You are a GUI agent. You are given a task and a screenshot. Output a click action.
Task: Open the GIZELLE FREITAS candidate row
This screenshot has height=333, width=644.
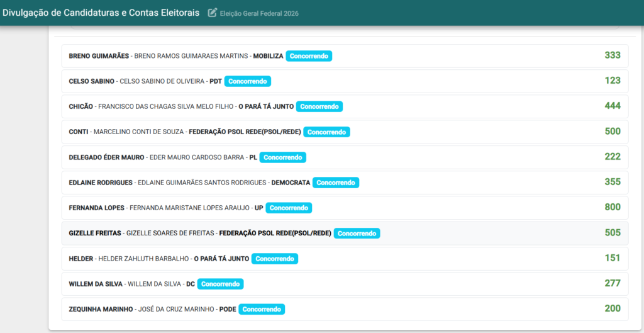tap(345, 233)
